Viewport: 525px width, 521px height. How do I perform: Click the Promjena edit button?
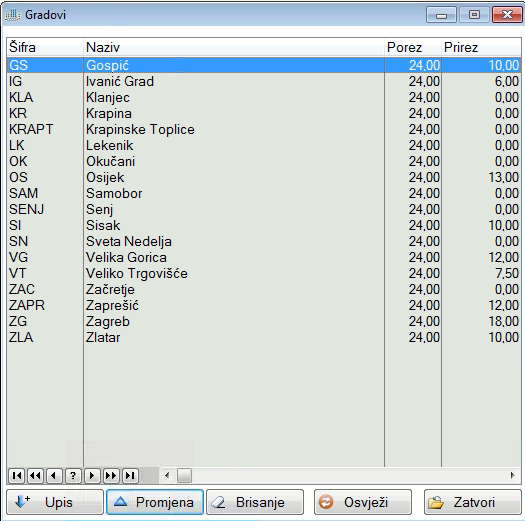[x=155, y=502]
